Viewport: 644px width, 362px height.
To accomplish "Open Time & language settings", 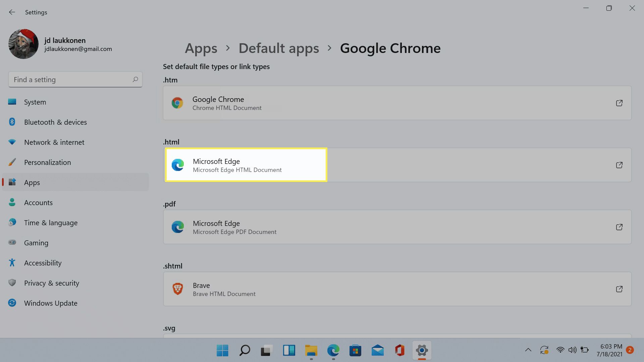I will [x=75, y=223].
